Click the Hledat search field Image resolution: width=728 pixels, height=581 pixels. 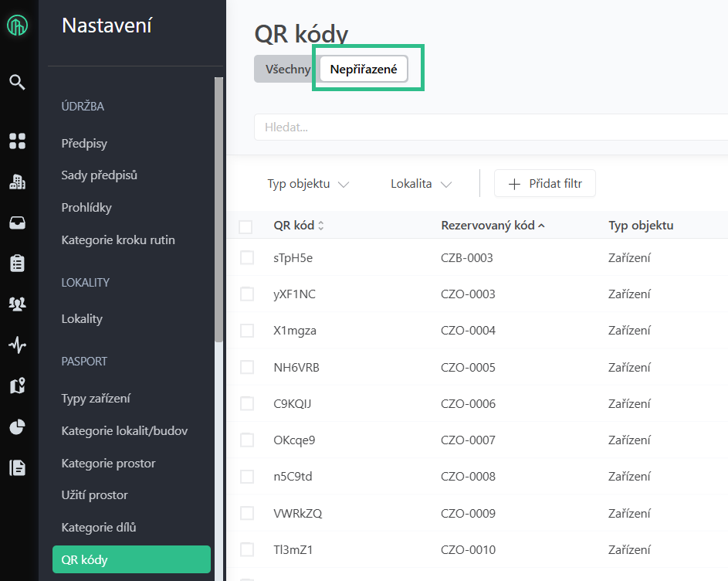click(486, 127)
